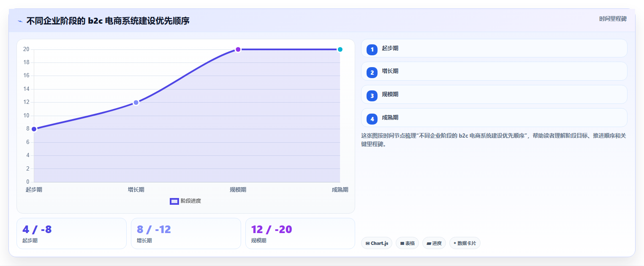644x266 pixels.
Task: Click the 起步期 x-axis label
Action: [x=34, y=190]
